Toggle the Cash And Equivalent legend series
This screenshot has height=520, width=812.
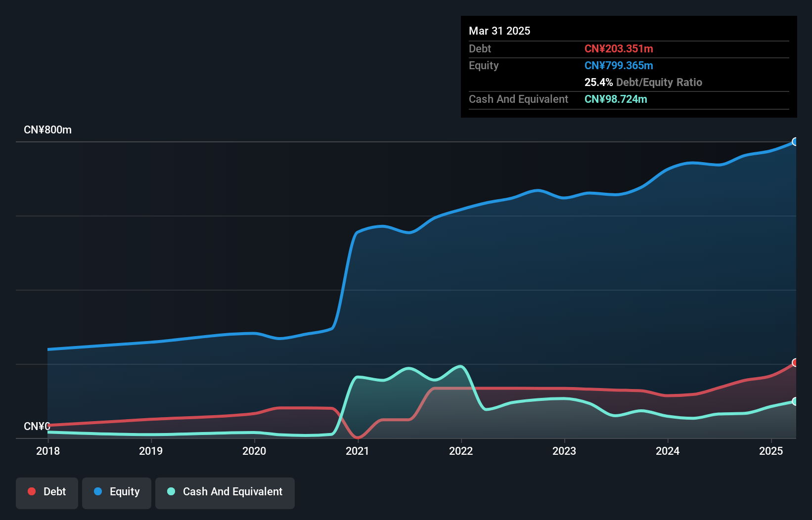click(x=225, y=493)
